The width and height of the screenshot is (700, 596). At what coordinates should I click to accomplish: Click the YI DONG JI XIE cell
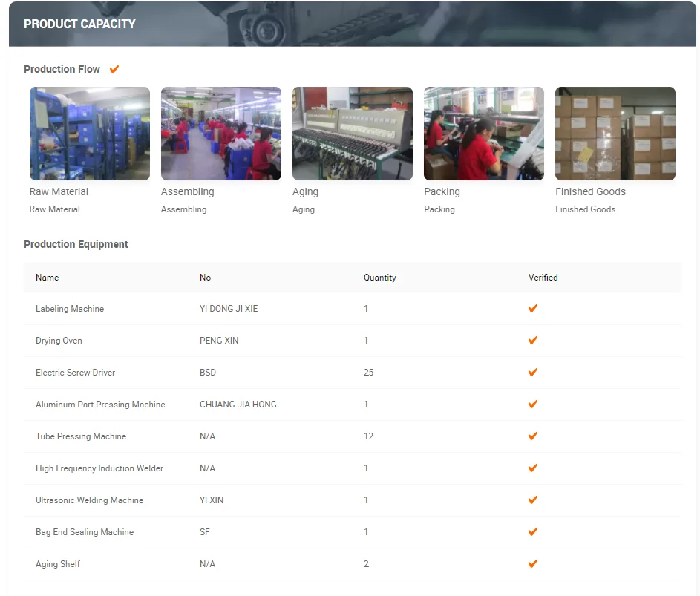tap(229, 309)
